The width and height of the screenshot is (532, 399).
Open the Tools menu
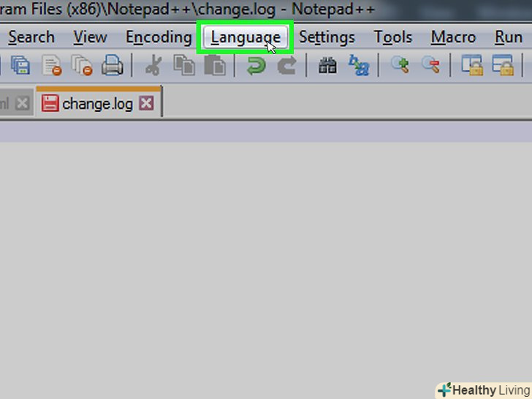[x=393, y=37]
